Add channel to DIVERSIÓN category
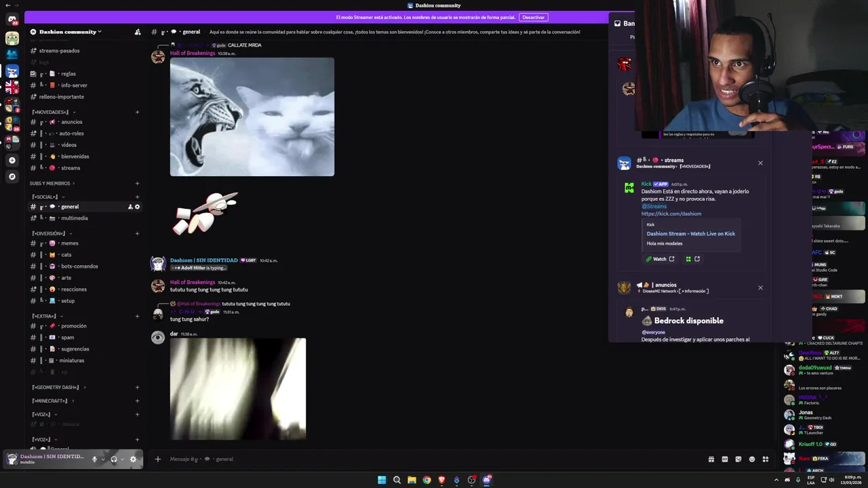The height and width of the screenshot is (488, 868). pyautogui.click(x=137, y=233)
